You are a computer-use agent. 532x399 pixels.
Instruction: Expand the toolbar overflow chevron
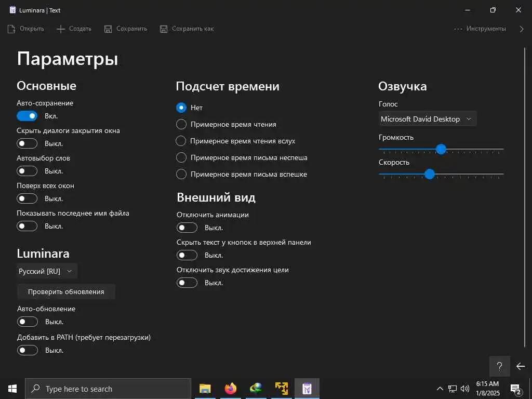pos(522,29)
